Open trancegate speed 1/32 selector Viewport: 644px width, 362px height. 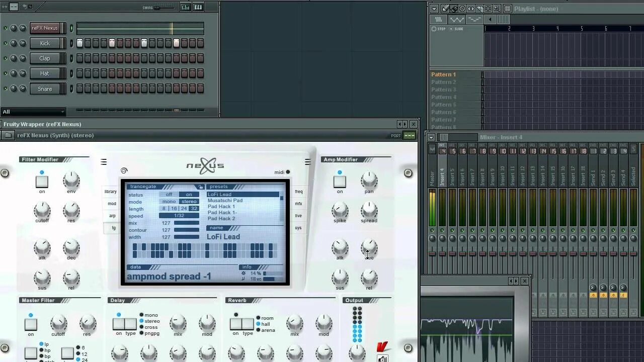[x=179, y=216]
